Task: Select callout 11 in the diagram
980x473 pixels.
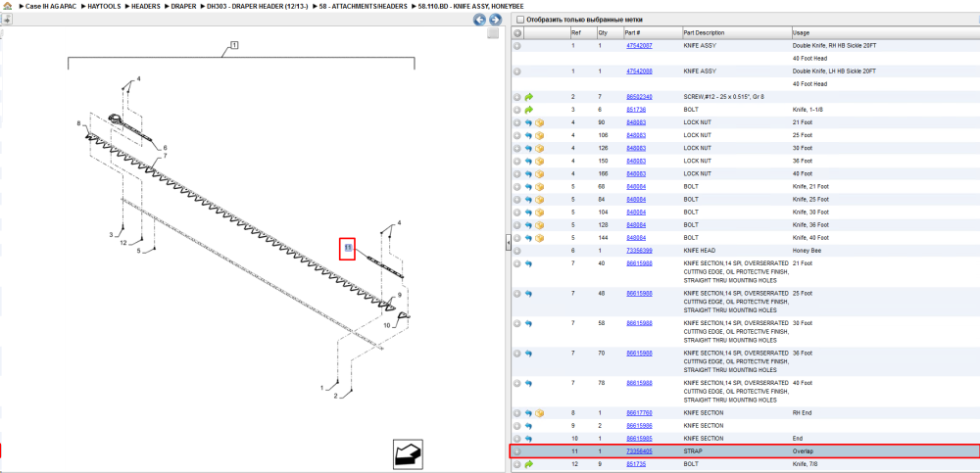Action: (348, 248)
